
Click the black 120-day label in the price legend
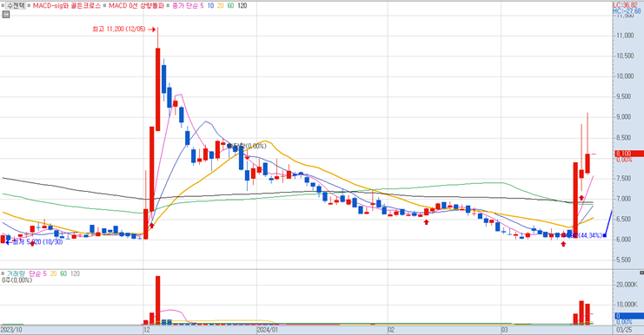point(242,6)
